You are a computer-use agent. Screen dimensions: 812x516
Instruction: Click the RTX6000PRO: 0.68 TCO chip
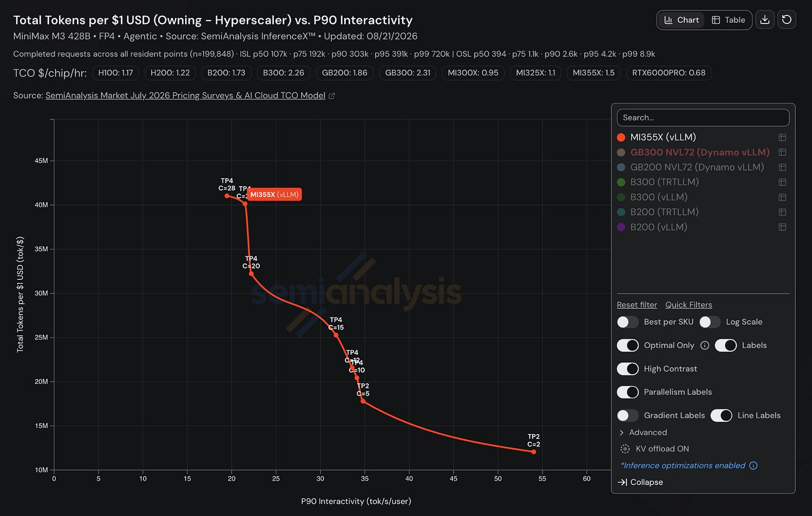pos(669,73)
